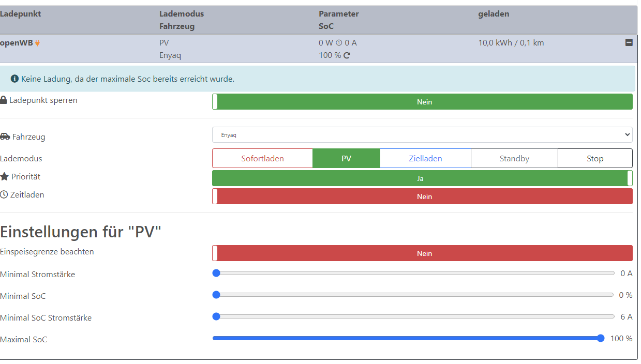Click the Minimal Stromstärke slider track
The width and height of the screenshot is (641, 364).
pos(414,274)
